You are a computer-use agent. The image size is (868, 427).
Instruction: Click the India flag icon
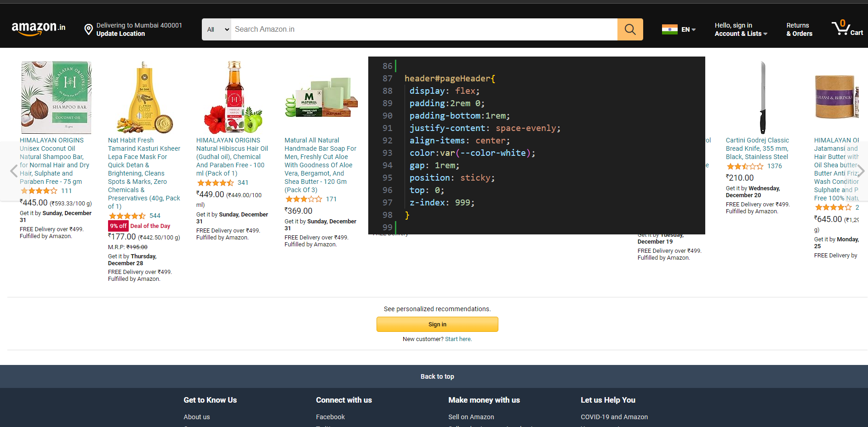pos(669,29)
